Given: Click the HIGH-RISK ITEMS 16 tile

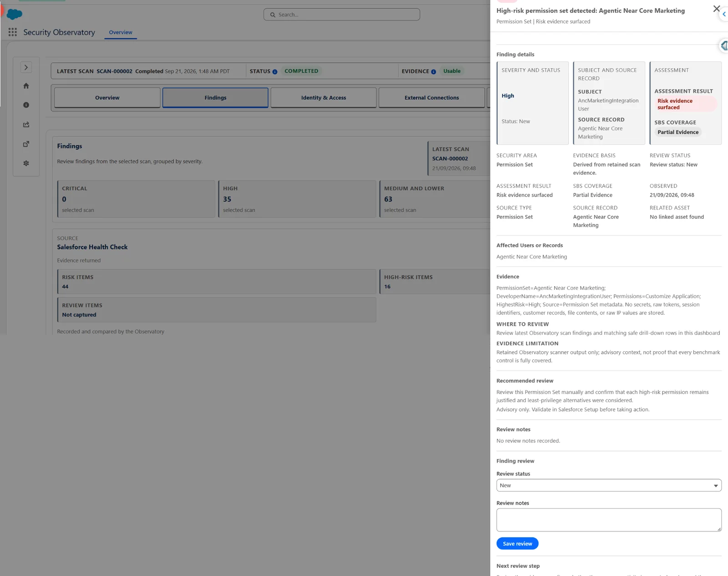Looking at the screenshot, I should (x=435, y=282).
